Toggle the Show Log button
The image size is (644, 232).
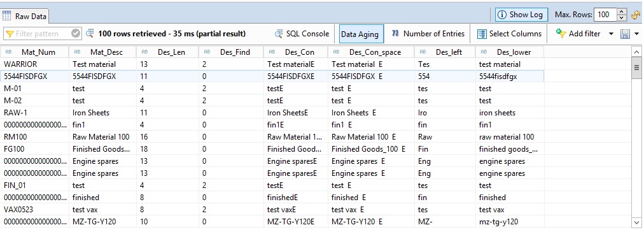(x=521, y=15)
